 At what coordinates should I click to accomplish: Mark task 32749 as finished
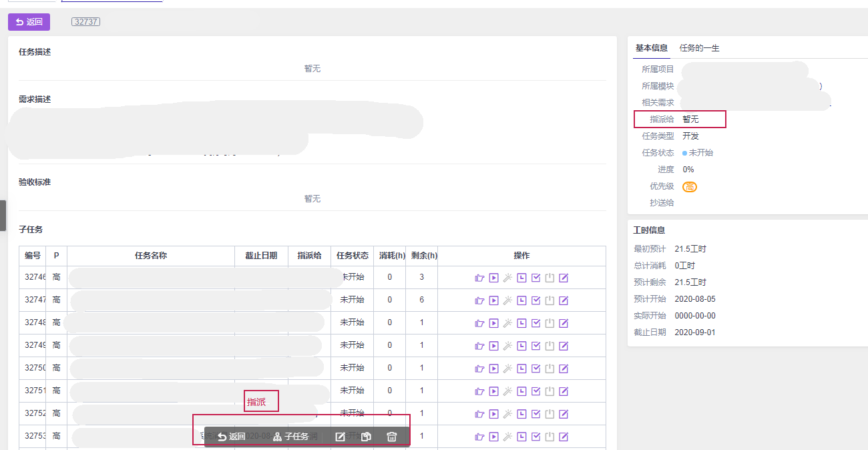[x=535, y=346]
